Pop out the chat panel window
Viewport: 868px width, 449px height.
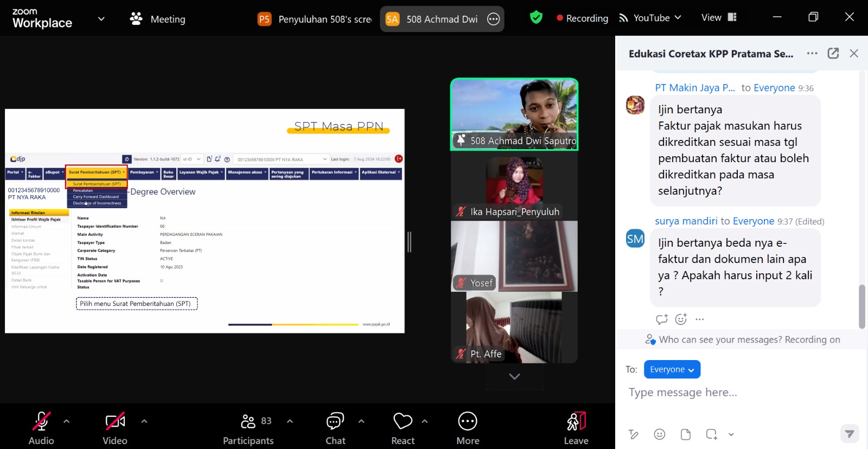coord(833,53)
